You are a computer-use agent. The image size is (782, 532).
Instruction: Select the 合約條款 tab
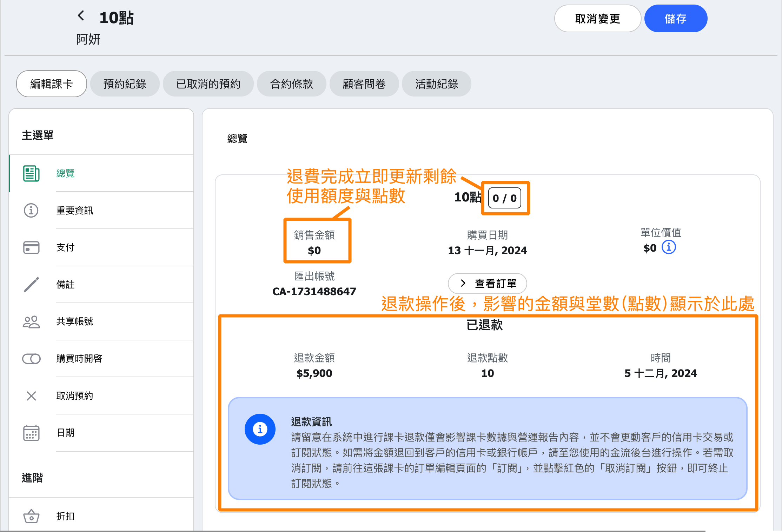point(291,84)
